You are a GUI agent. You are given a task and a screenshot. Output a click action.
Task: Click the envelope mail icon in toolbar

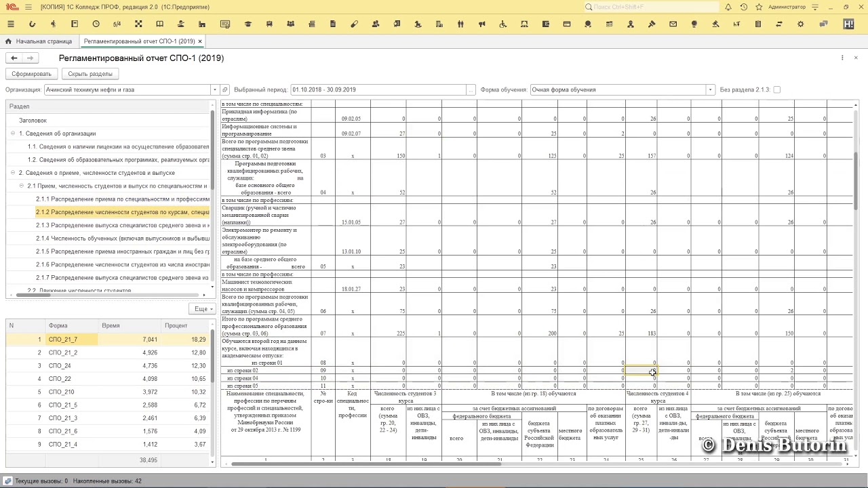point(673,24)
